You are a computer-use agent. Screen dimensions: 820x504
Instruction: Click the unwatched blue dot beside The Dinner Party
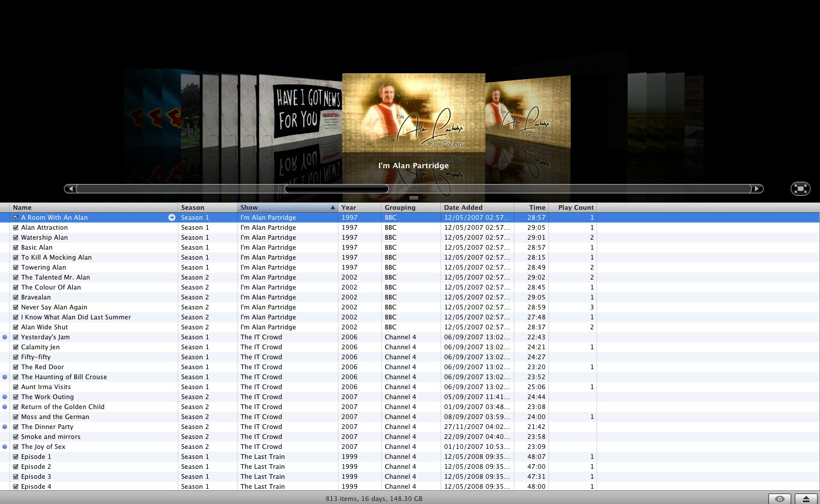[5, 427]
